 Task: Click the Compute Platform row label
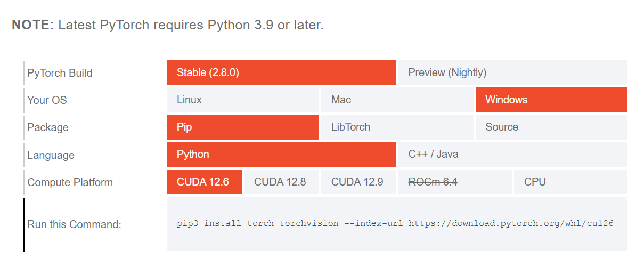click(70, 182)
